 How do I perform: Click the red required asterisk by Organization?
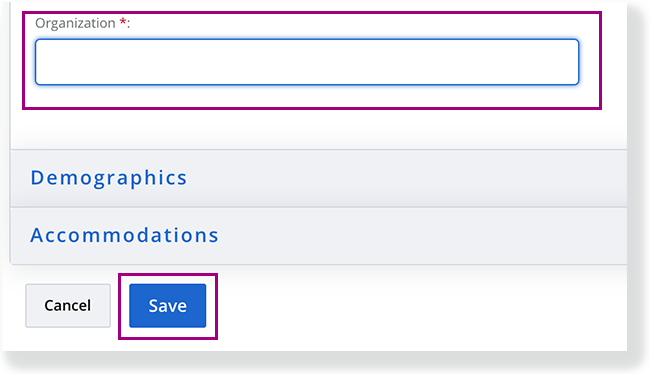(x=123, y=22)
